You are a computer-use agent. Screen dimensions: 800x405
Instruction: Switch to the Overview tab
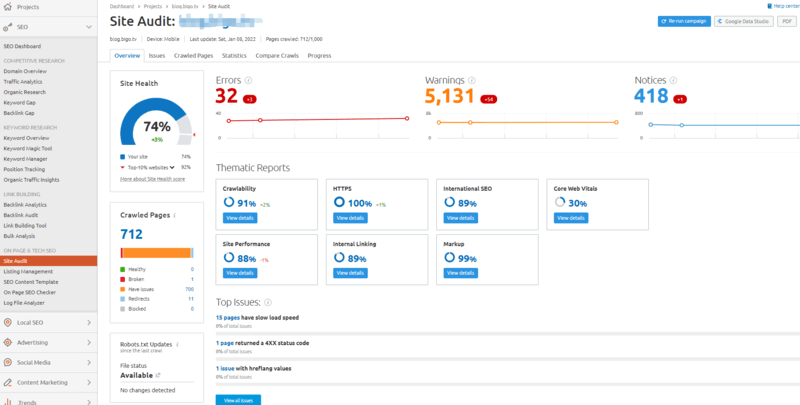coord(127,56)
